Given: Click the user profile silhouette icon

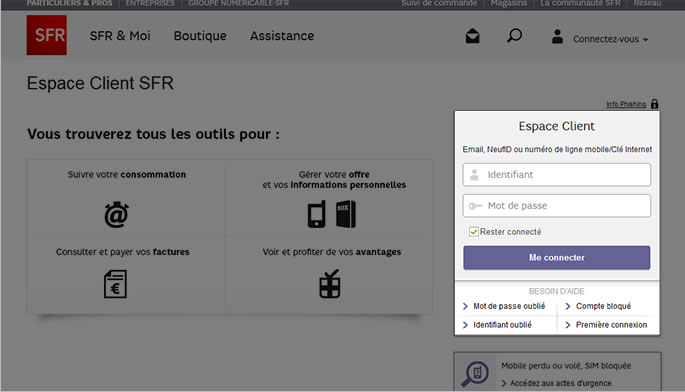Looking at the screenshot, I should pyautogui.click(x=557, y=36).
